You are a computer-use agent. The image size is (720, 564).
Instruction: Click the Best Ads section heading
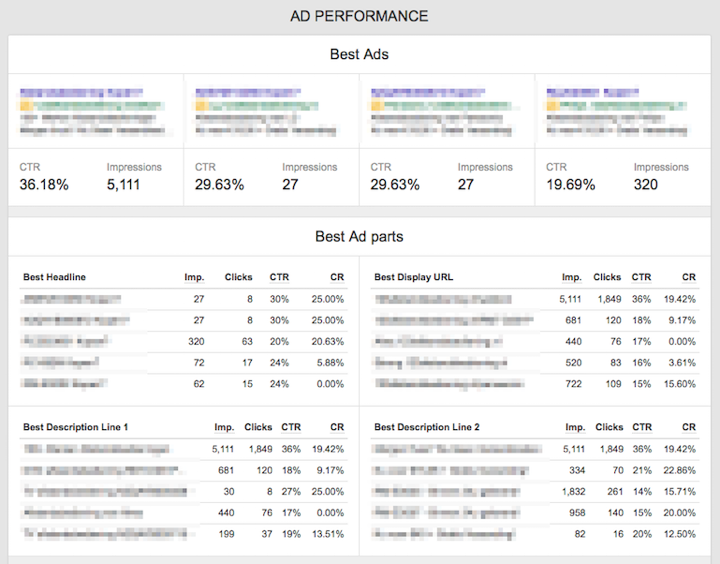(x=359, y=54)
